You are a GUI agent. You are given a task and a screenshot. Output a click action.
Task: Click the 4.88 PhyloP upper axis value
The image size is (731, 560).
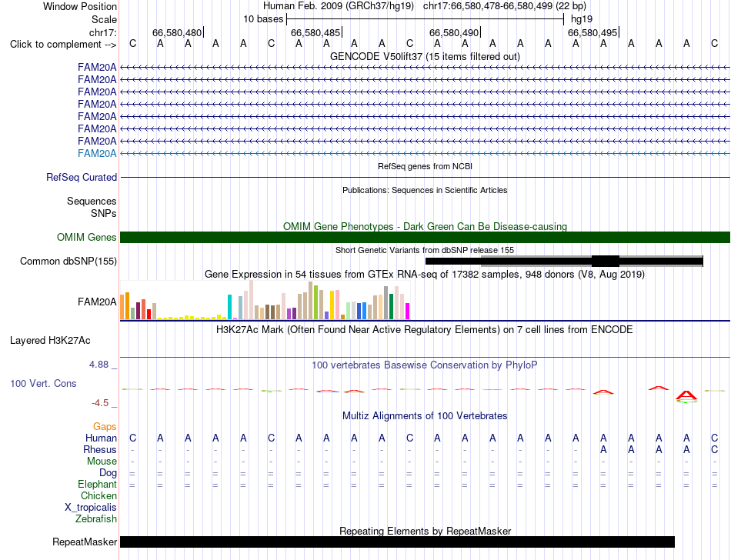98,365
